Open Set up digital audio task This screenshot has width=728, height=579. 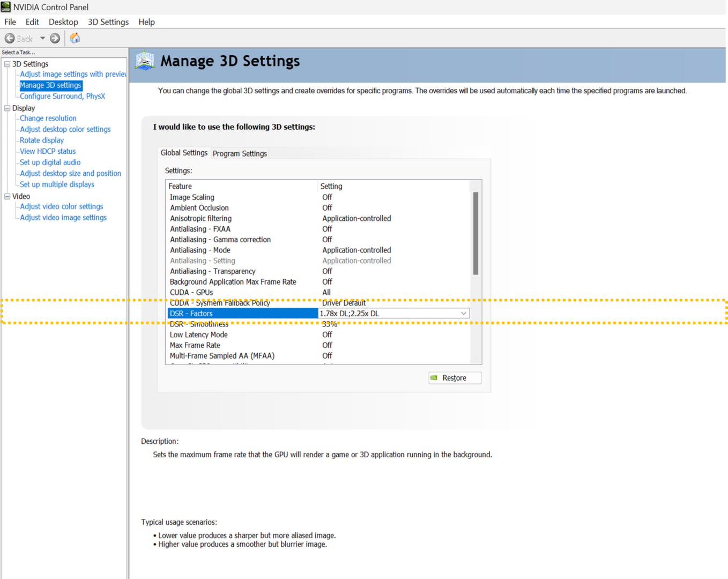click(x=50, y=162)
